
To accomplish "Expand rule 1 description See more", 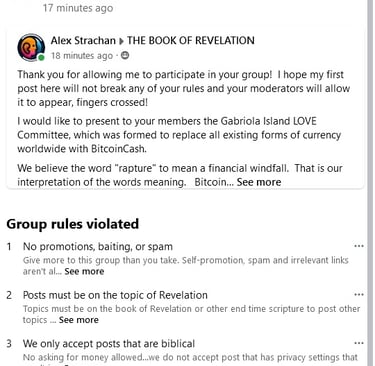I will (x=84, y=271).
